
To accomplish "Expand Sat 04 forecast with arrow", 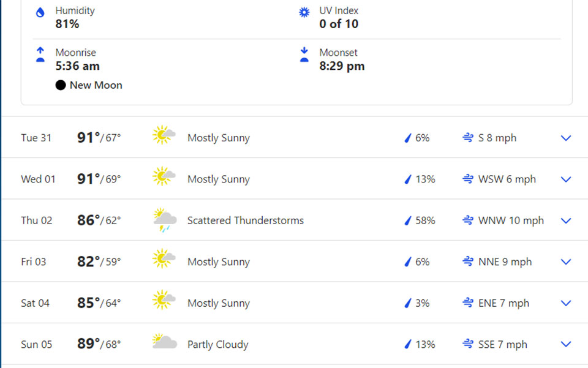I will click(566, 303).
